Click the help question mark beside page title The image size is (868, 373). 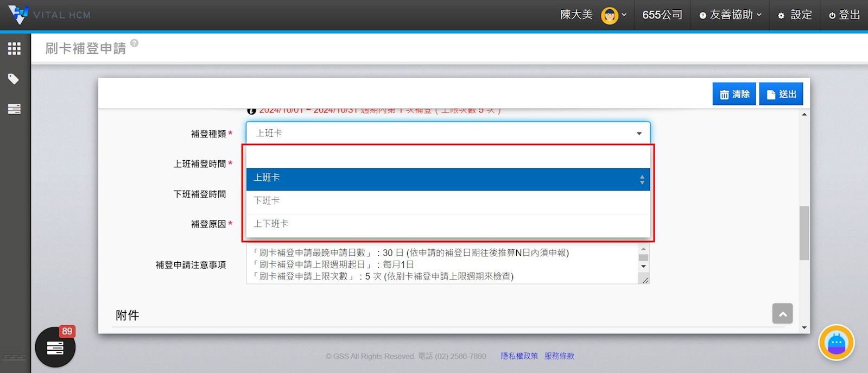(x=134, y=43)
